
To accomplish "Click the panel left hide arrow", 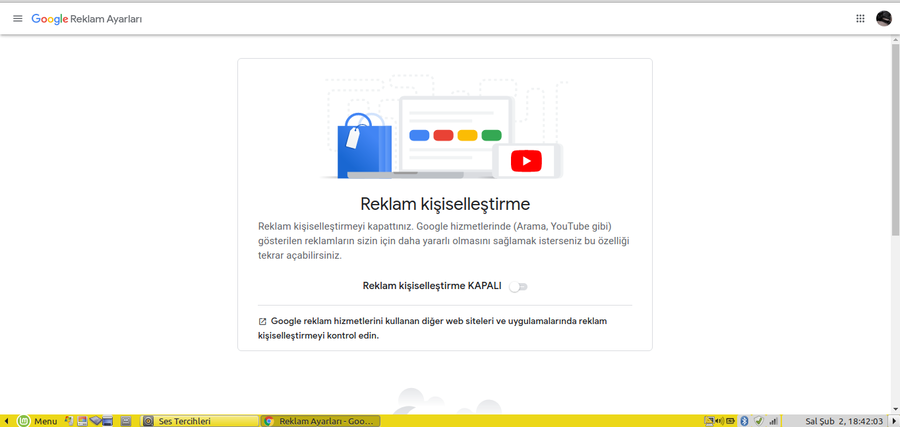I will pos(6,421).
